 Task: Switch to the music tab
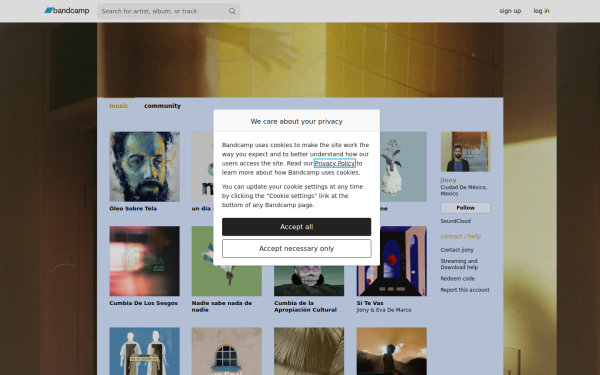click(119, 106)
